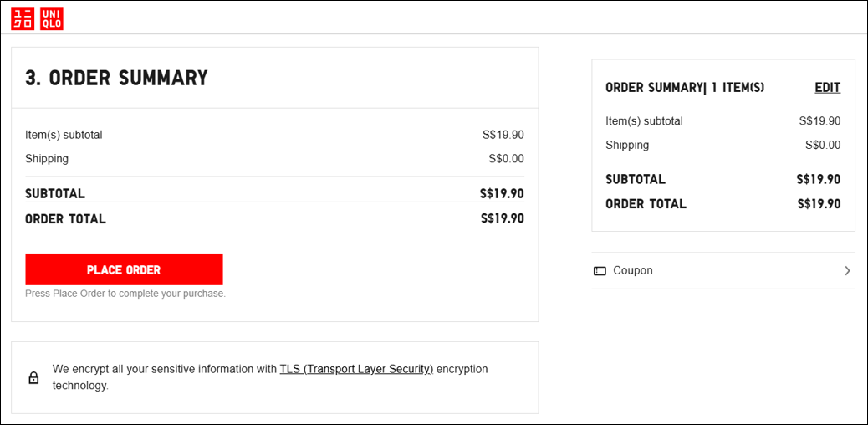Click the padlock security icon
This screenshot has width=868, height=425.
coord(34,377)
